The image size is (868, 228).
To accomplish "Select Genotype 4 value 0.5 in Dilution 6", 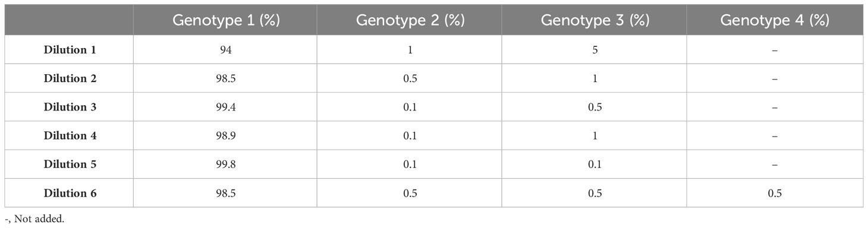I will (x=775, y=193).
